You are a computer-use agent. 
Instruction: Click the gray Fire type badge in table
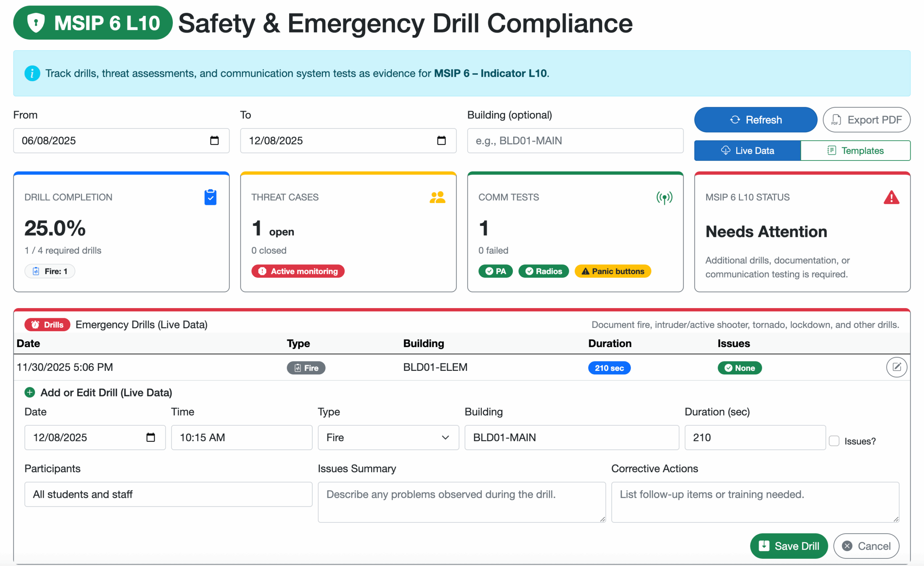[306, 368]
